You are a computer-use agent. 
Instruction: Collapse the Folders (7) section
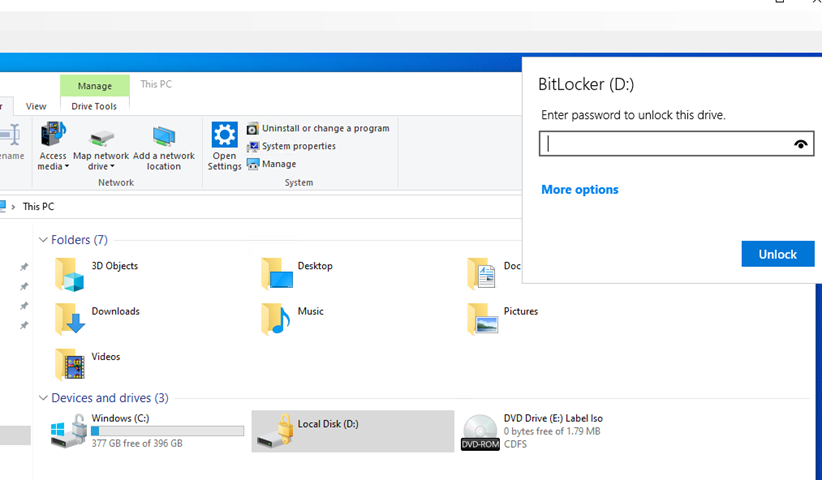pos(43,240)
